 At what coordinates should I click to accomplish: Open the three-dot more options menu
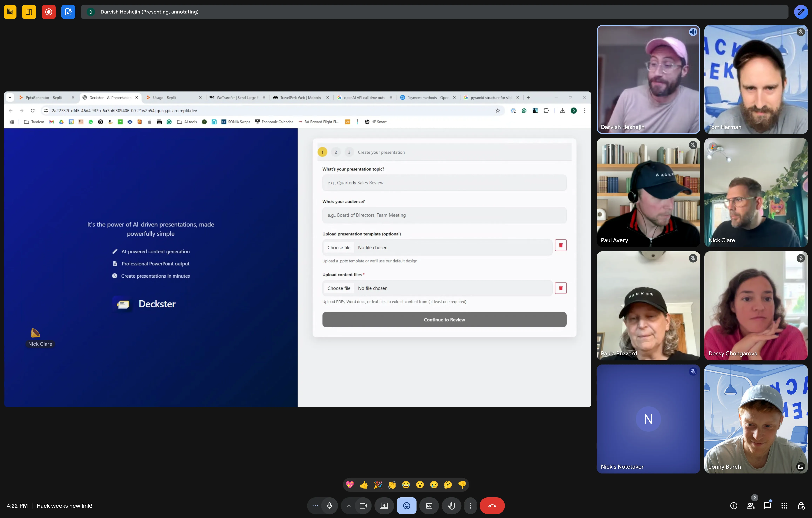[470, 506]
